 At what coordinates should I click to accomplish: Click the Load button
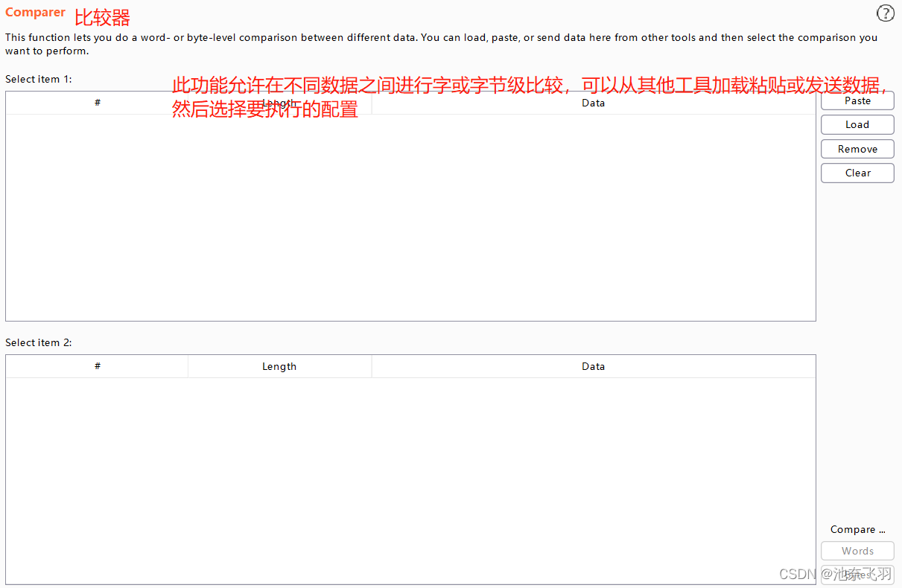[x=857, y=124]
